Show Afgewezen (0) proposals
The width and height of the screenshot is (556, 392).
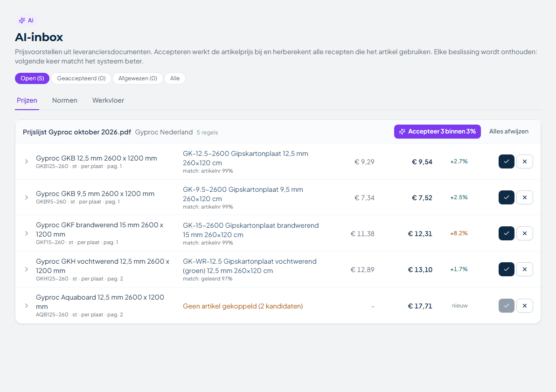(138, 78)
